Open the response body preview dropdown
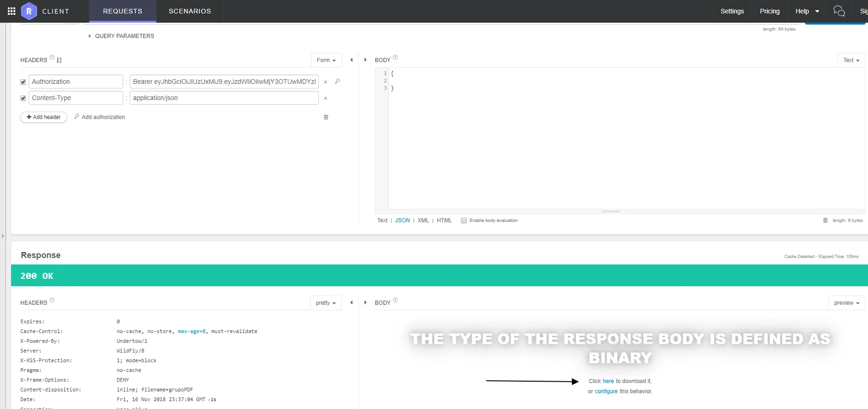 tap(847, 303)
